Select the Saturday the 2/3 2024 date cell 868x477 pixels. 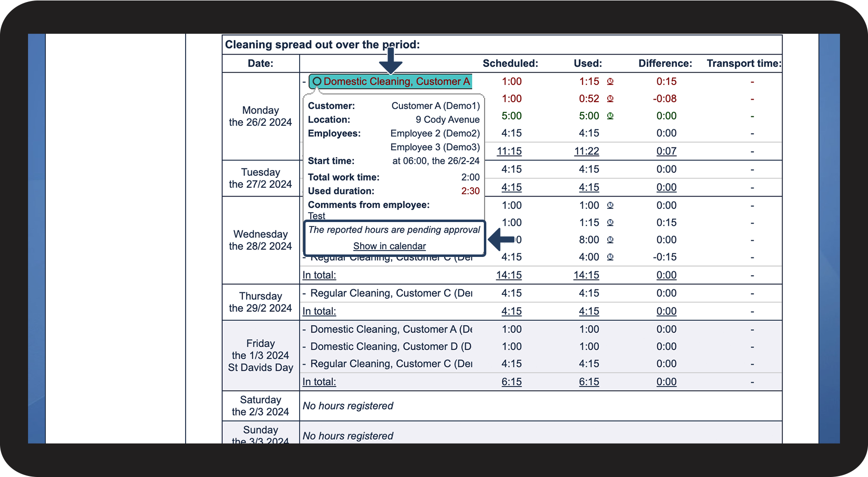tap(261, 406)
